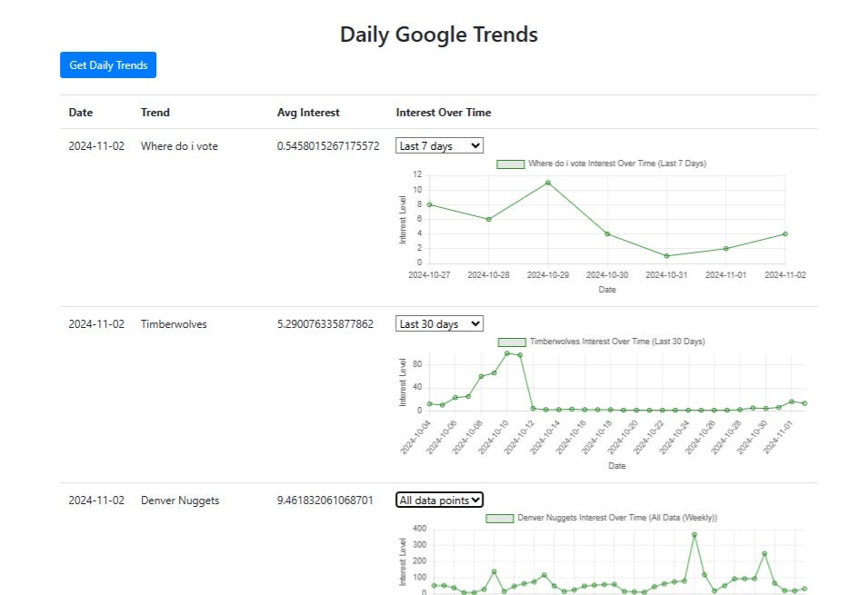The height and width of the screenshot is (595, 868).
Task: Select the 2024-10-29 peak data point
Action: pos(548,183)
